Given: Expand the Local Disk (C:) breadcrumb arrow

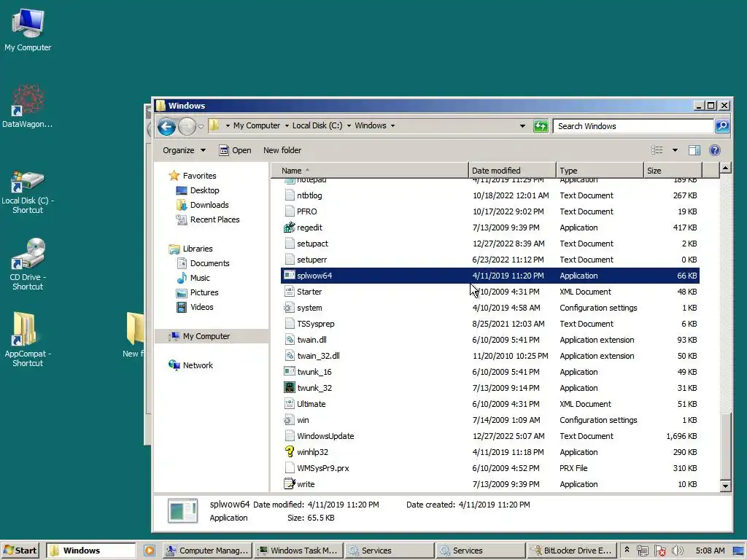Looking at the screenshot, I should click(x=349, y=125).
